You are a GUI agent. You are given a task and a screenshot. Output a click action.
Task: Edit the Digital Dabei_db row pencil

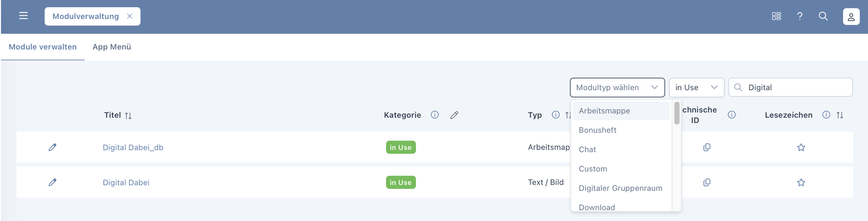tap(52, 147)
